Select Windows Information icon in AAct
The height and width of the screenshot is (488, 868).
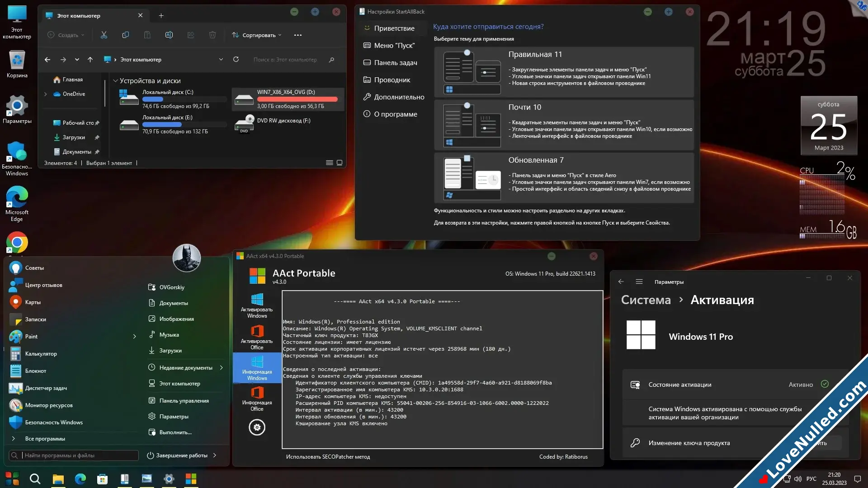coord(257,368)
